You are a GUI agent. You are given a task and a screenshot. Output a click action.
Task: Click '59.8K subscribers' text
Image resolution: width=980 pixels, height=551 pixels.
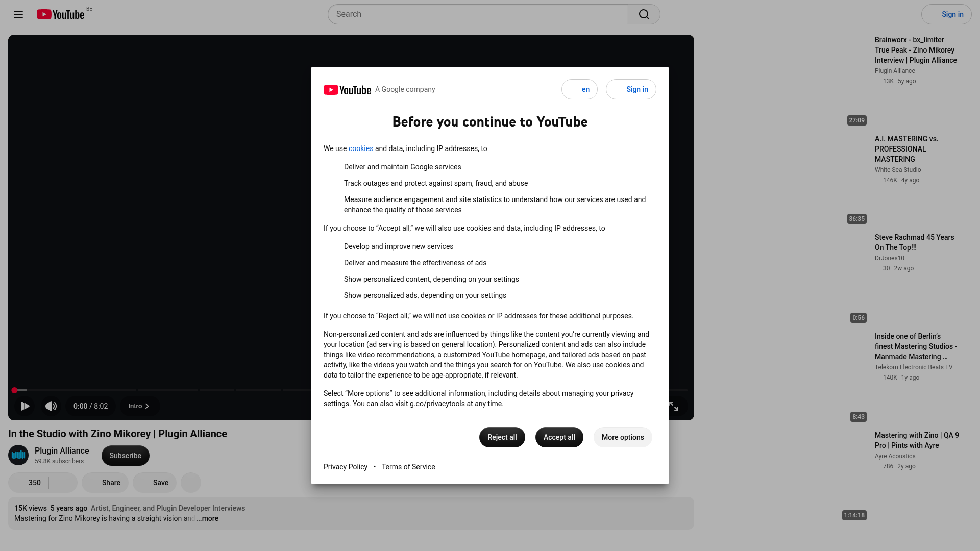[59, 461]
